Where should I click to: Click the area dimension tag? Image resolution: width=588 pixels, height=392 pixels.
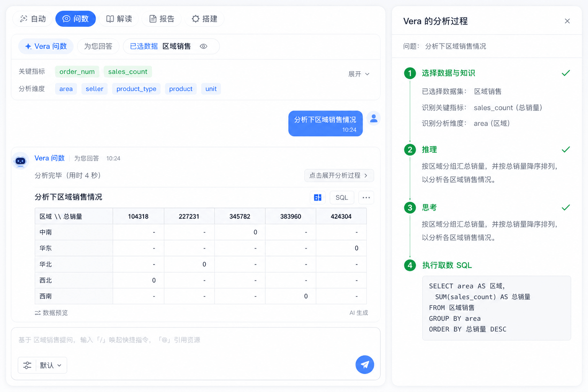click(66, 89)
